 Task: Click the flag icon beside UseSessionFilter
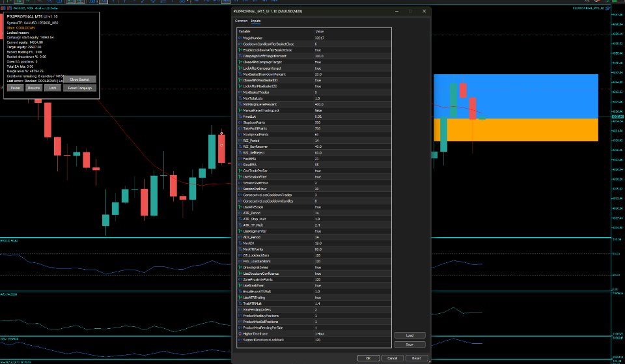click(x=240, y=176)
